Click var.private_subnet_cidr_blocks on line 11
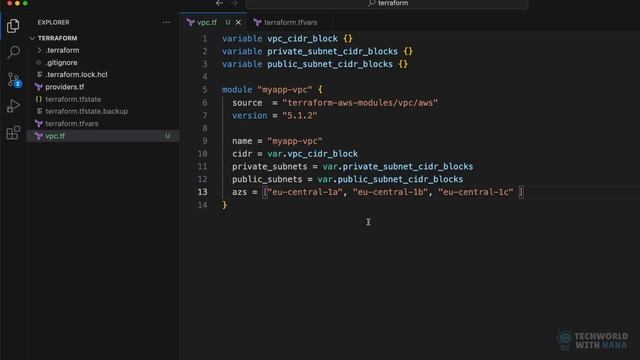The width and height of the screenshot is (640, 360). (x=398, y=167)
